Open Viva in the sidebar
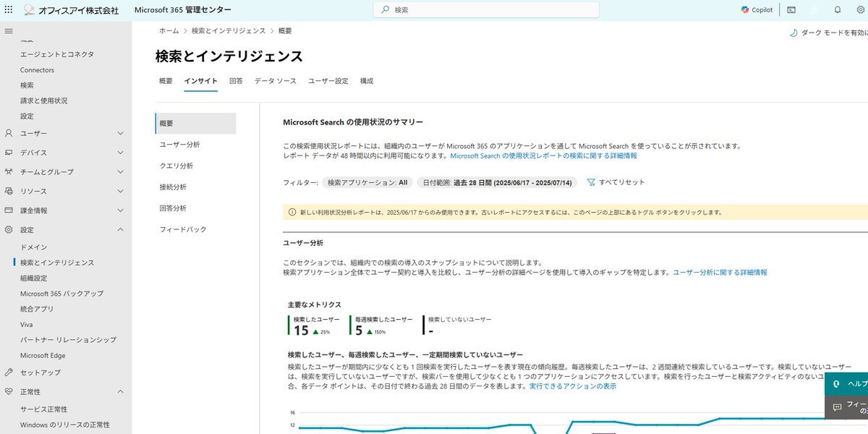The height and width of the screenshot is (434, 868). point(26,325)
